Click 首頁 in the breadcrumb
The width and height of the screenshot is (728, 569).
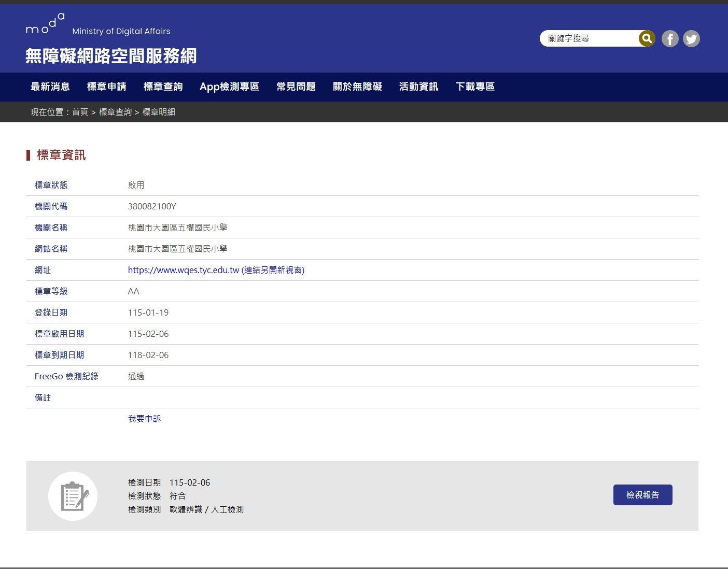point(80,112)
